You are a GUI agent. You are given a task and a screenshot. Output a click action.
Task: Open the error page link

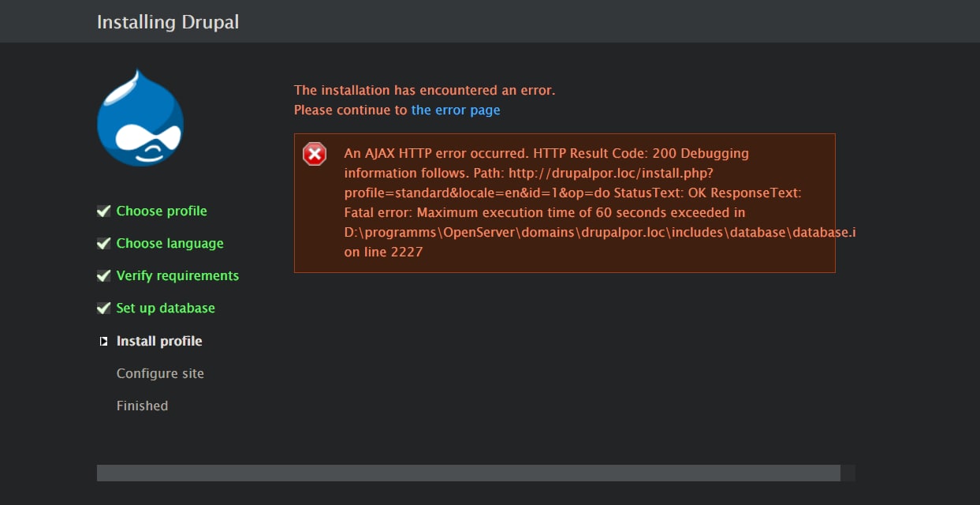456,110
